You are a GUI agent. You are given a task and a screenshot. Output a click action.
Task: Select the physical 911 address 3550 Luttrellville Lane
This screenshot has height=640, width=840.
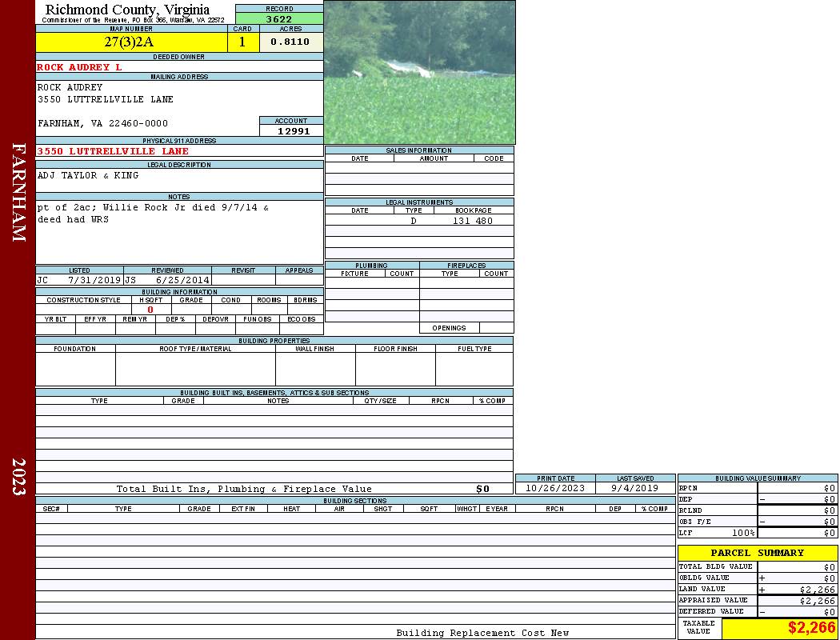[113, 151]
